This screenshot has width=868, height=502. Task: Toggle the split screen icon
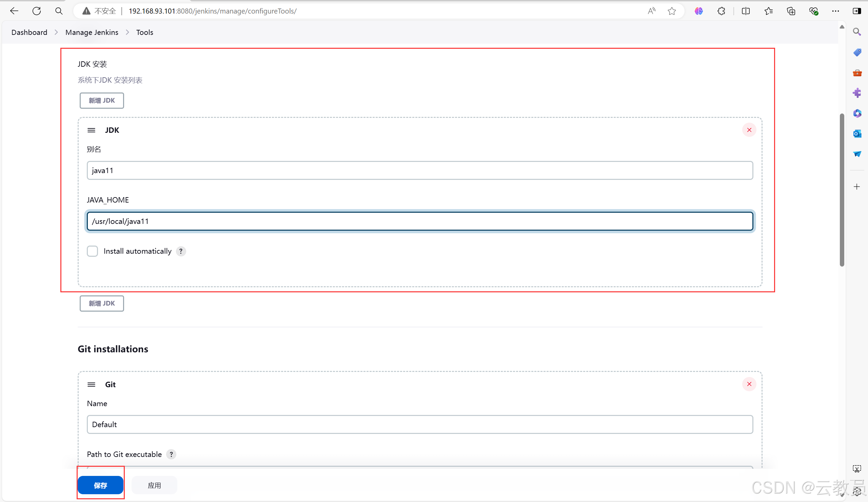[x=746, y=11]
